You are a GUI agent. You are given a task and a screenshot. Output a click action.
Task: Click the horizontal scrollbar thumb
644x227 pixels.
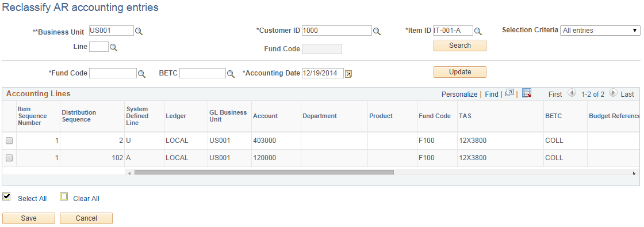click(264, 173)
